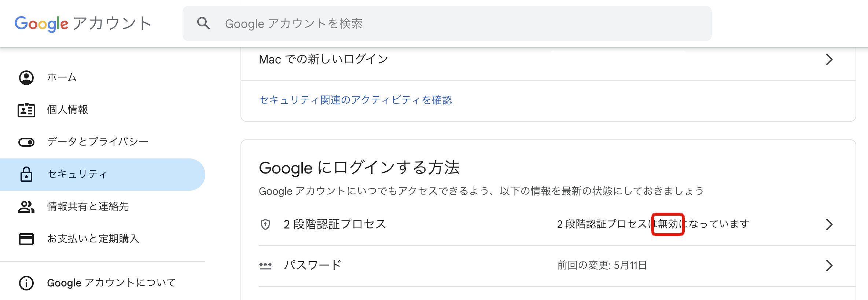Switch to the データとプライバシー section
This screenshot has width=868, height=300.
coord(98,142)
